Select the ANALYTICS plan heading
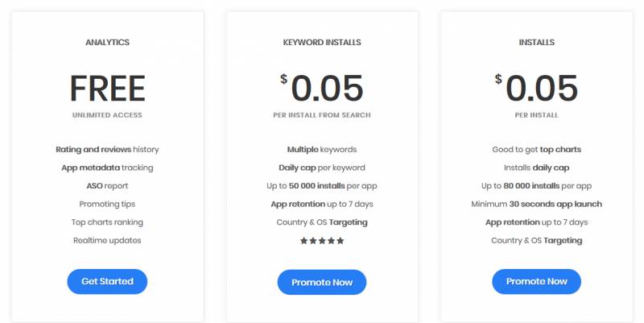 (107, 43)
